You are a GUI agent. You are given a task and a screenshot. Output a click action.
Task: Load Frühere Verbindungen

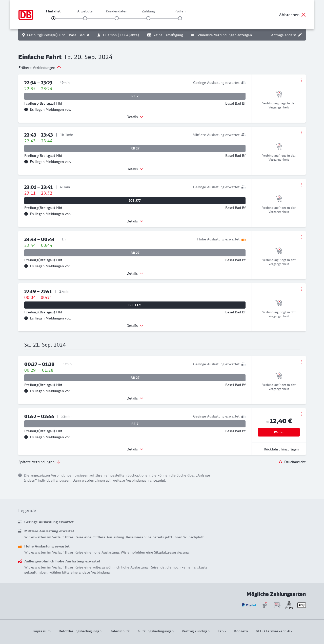tap(39, 68)
